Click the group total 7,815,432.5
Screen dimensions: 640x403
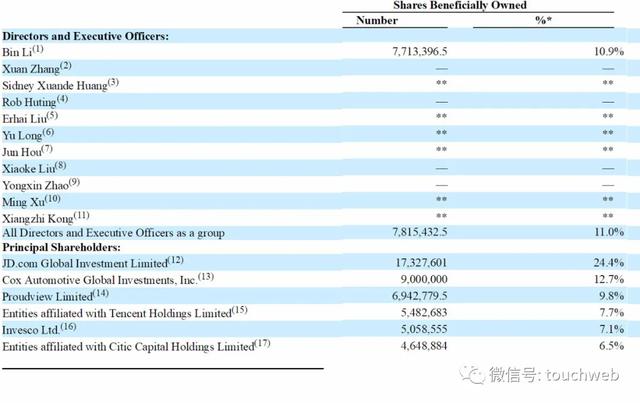pos(420,232)
